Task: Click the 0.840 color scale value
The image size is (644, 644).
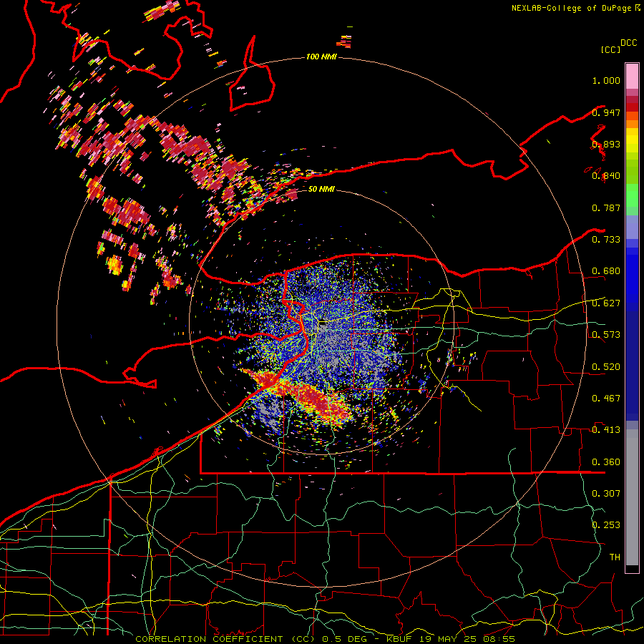Action: (x=606, y=176)
